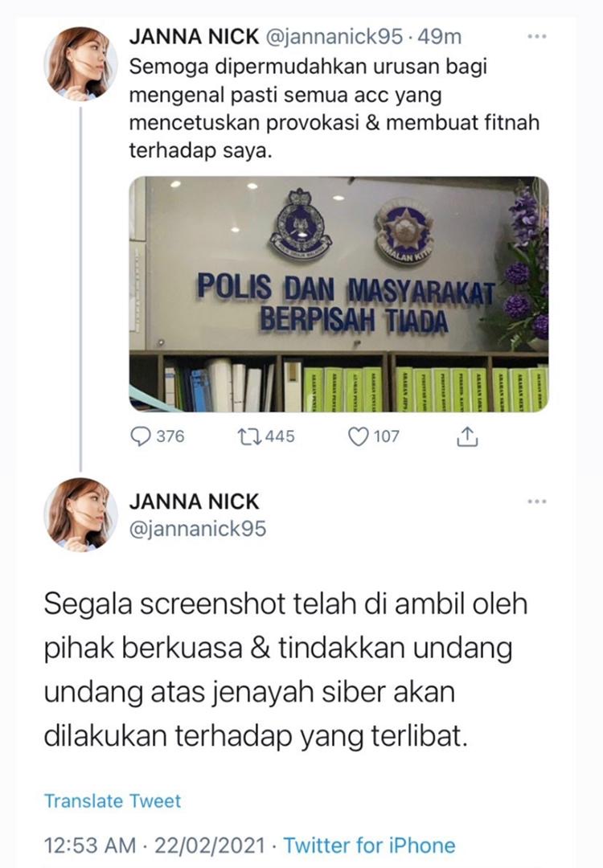
Task: Tap JANNA NICK's avatar on top tweet
Action: click(81, 63)
